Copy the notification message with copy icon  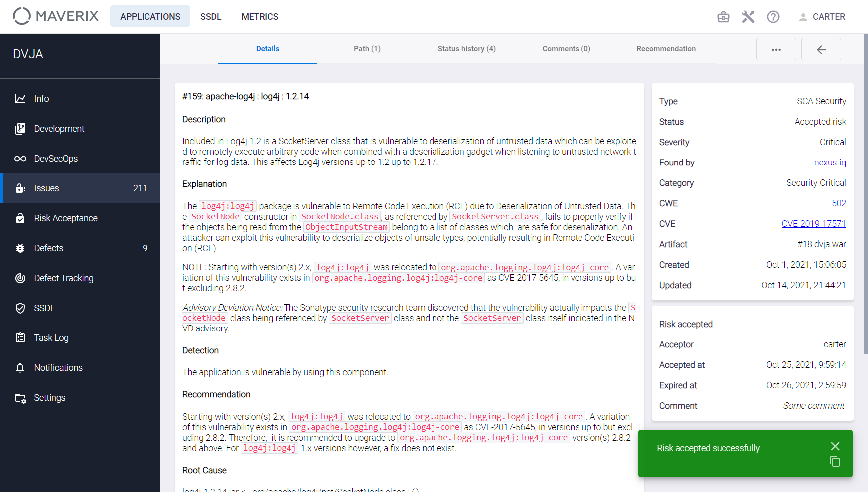click(x=835, y=462)
